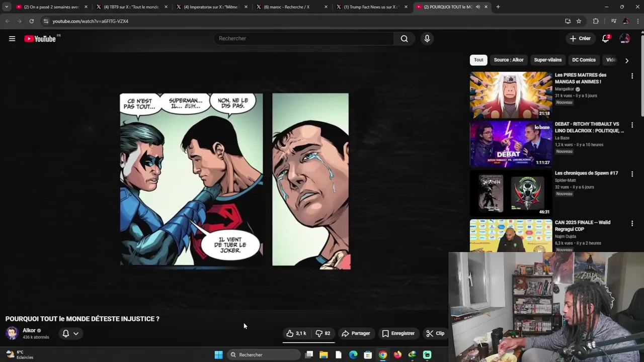Dislike the video with thumbs down

click(323, 333)
